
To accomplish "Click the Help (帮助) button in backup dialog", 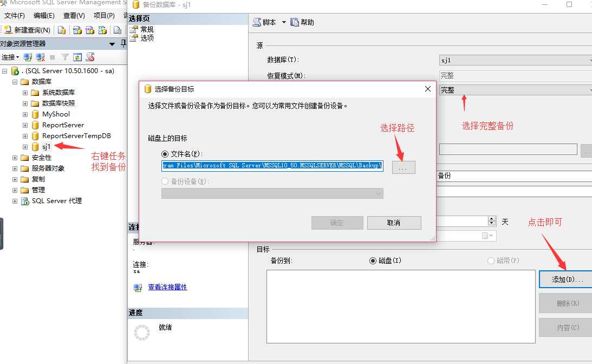I will click(x=302, y=22).
